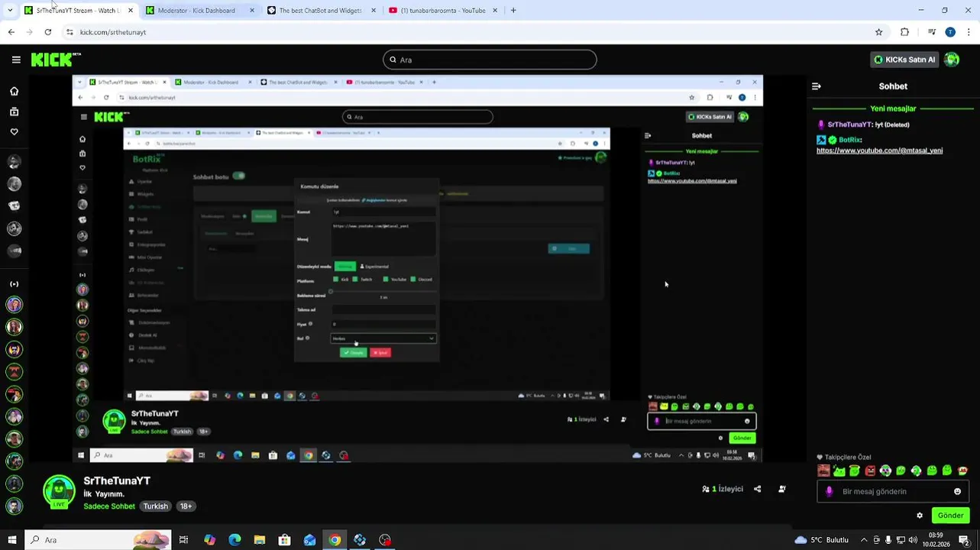Click the microphone tray icon
The image size is (980, 550).
click(888, 540)
